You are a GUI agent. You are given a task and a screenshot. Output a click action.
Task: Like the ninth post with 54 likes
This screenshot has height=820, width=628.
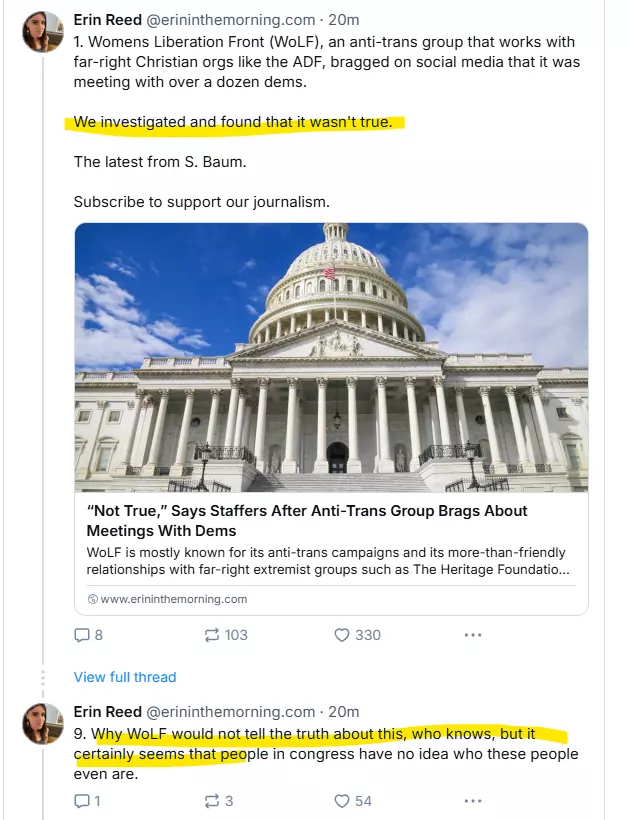[x=341, y=801]
